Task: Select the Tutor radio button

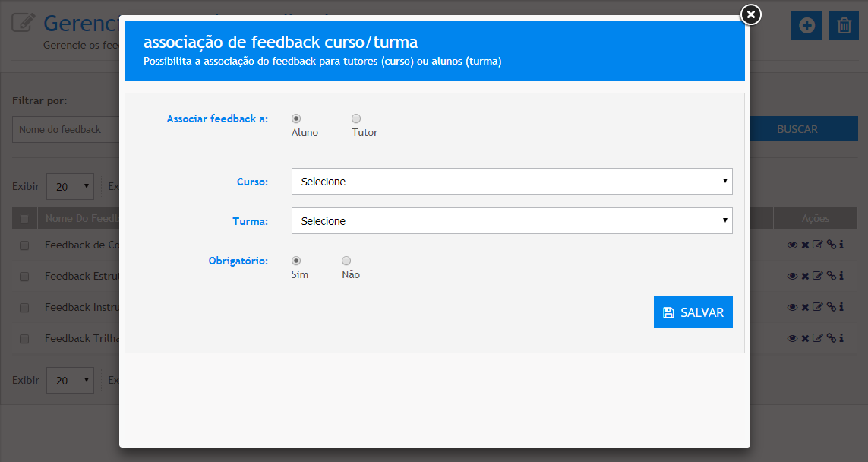Action: [356, 119]
